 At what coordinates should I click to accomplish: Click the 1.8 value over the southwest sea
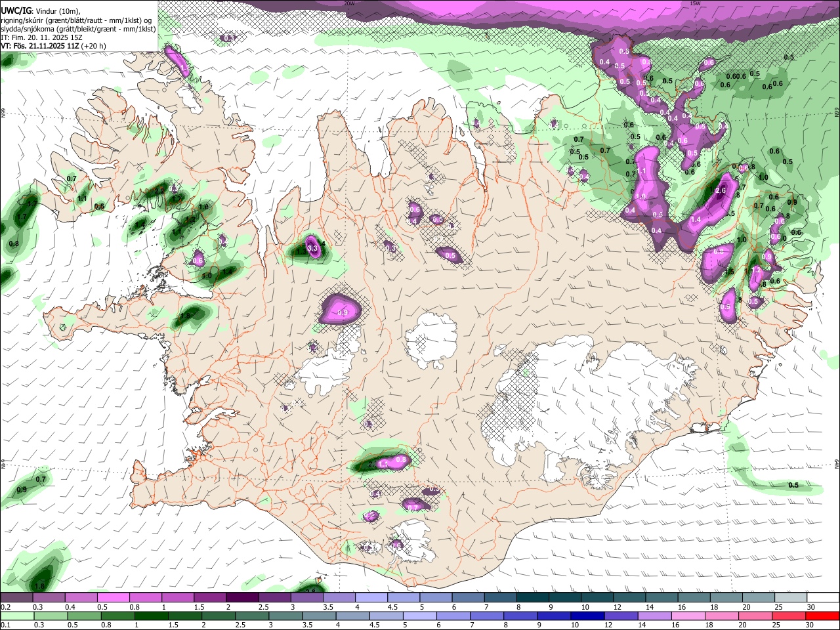(x=39, y=586)
